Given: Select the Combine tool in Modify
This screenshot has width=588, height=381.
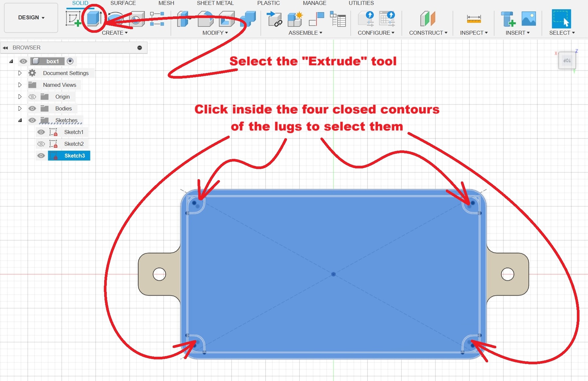Looking at the screenshot, I should point(248,19).
